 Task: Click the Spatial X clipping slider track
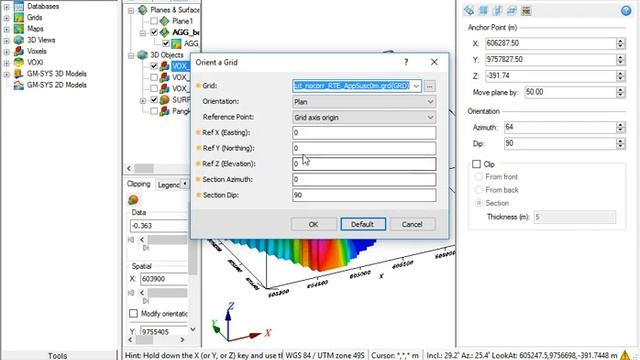tap(167, 293)
